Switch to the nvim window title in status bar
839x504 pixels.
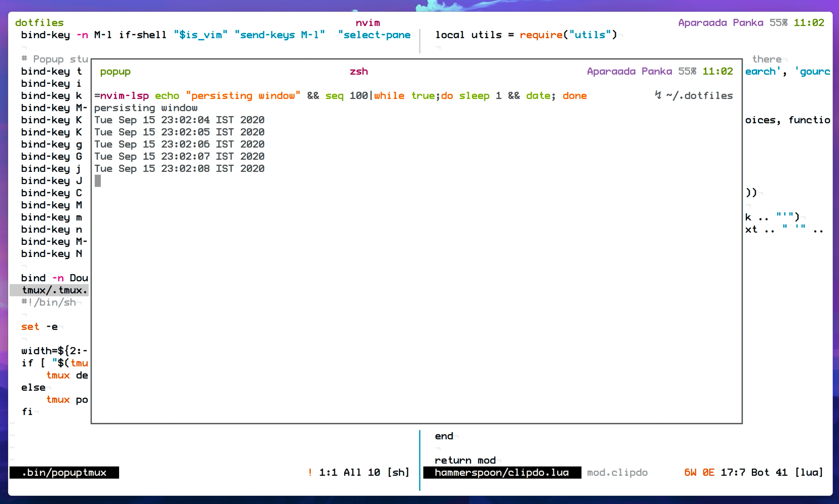(x=368, y=23)
